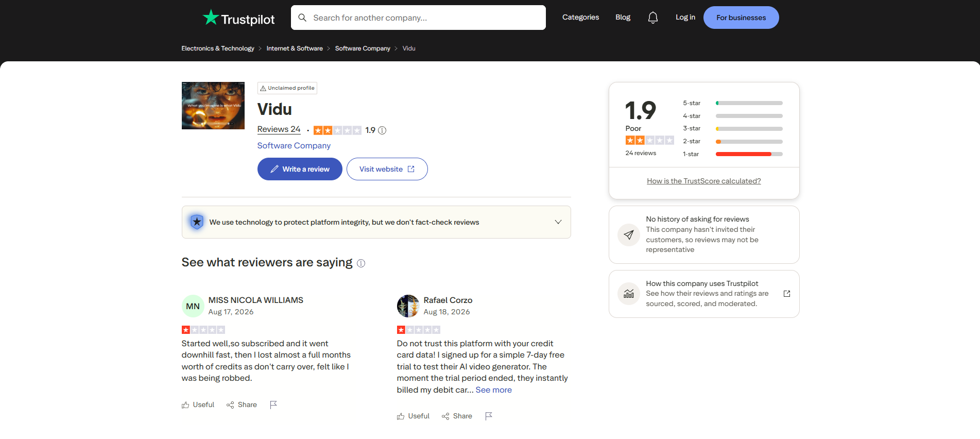Open 'How is the TrustScore calculated?' link

[704, 181]
